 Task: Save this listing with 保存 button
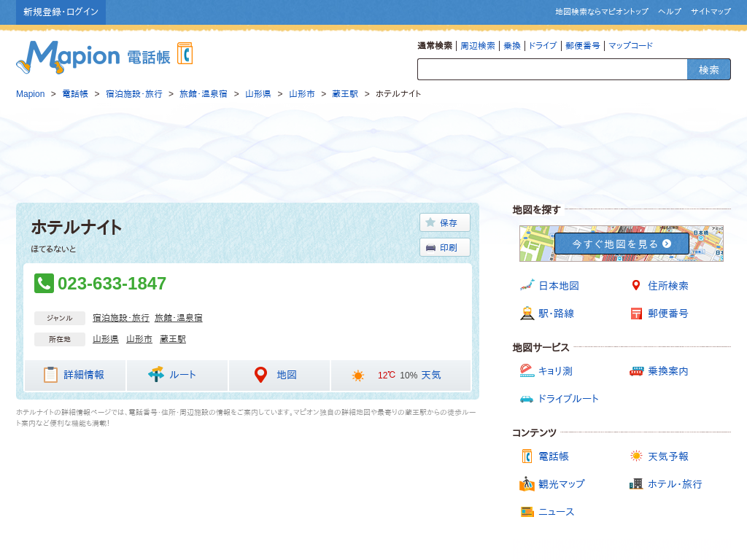coord(445,222)
